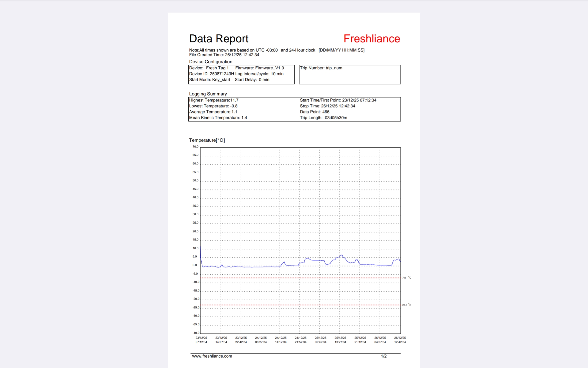
Task: Click the Trip Number trip_num field
Action: 321,68
